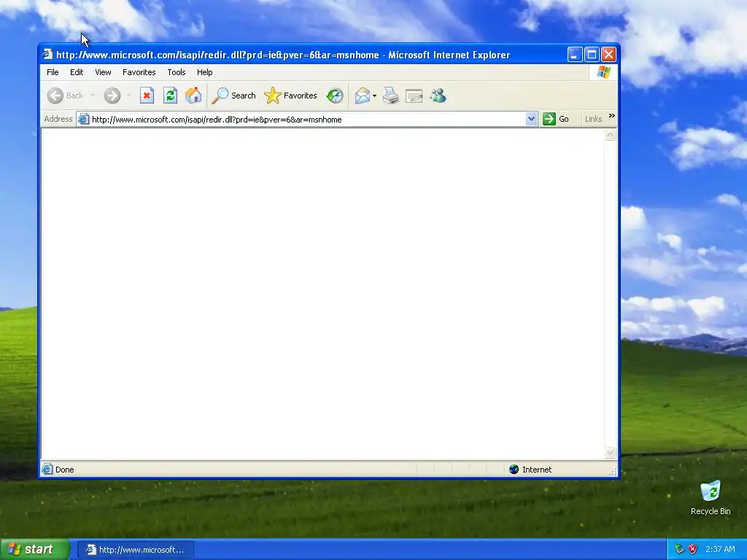Open the Favorites menu in menu bar
Viewport: 747px width, 560px height.
pos(139,72)
